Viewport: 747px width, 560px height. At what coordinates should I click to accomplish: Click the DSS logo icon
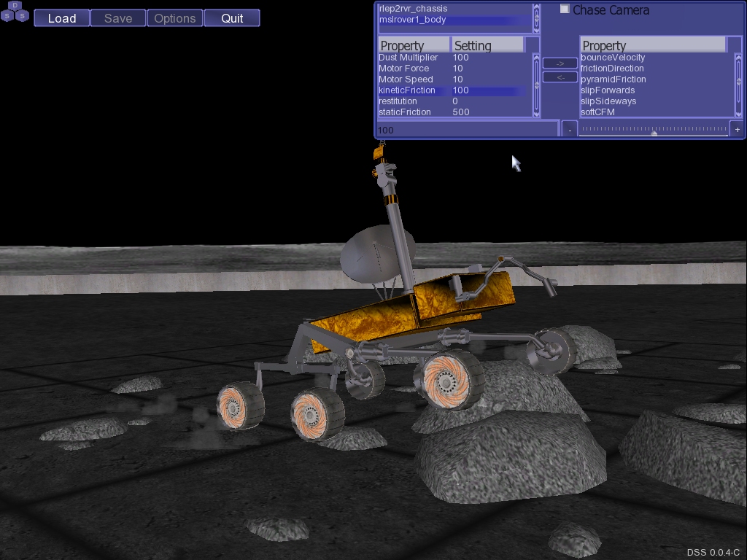(x=15, y=12)
